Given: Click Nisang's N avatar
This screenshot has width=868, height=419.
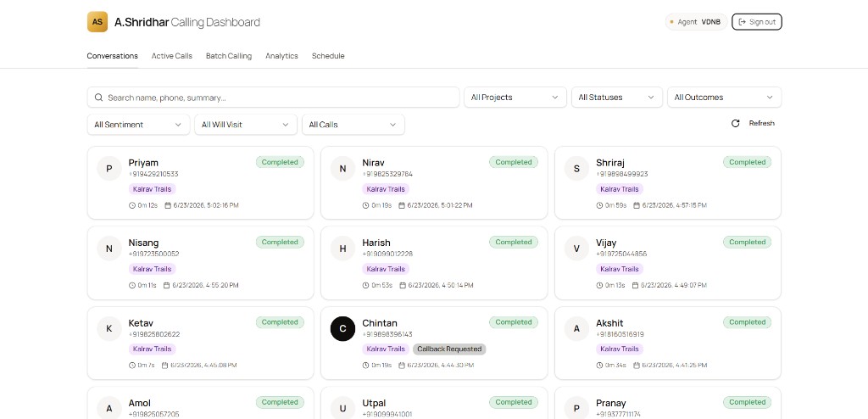Looking at the screenshot, I should tap(109, 249).
